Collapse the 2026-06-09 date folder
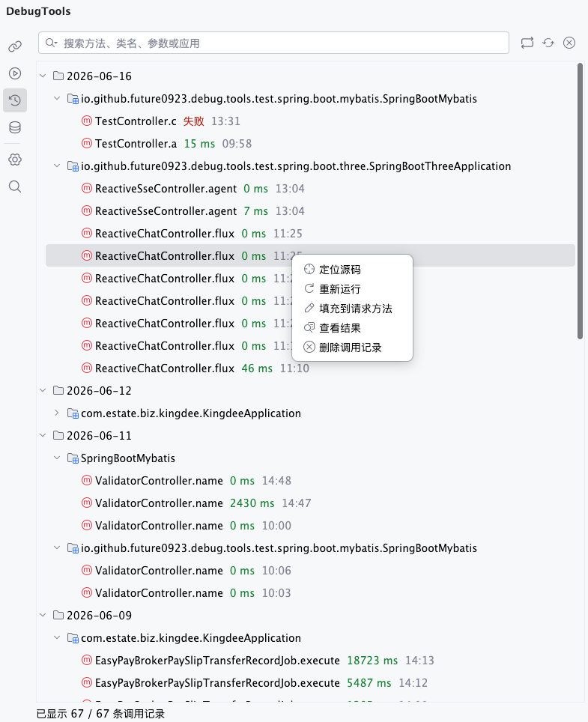The width and height of the screenshot is (588, 722). point(43,615)
